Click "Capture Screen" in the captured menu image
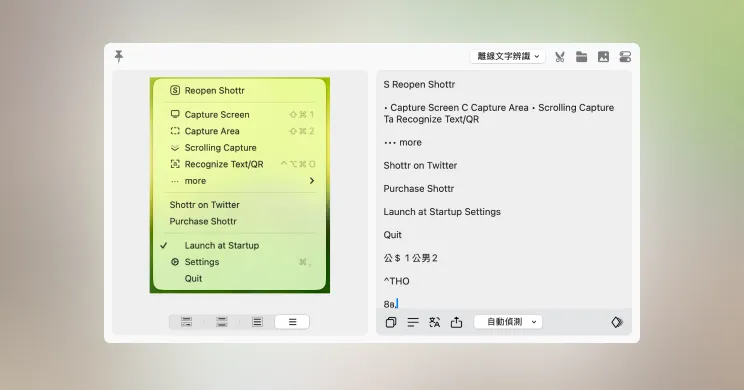 pos(217,115)
